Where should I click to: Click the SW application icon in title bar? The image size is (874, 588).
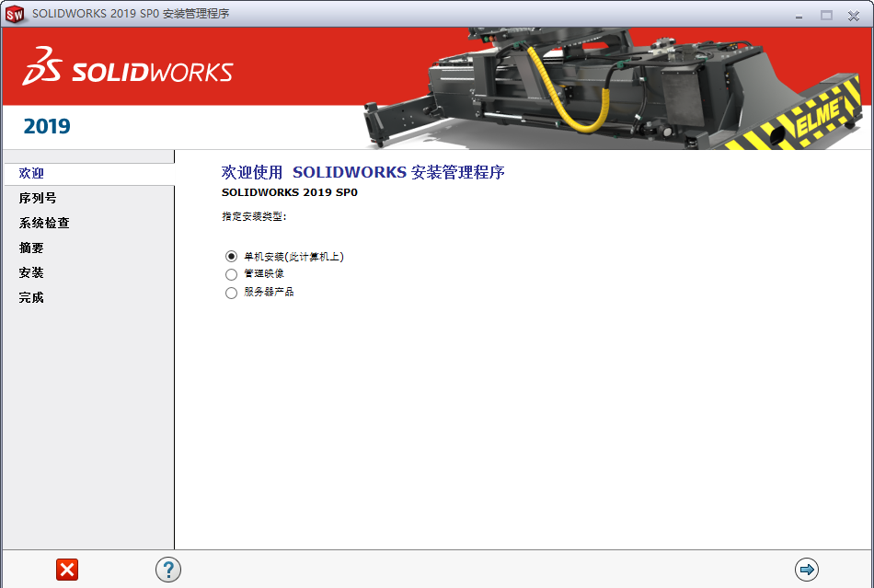tap(15, 14)
